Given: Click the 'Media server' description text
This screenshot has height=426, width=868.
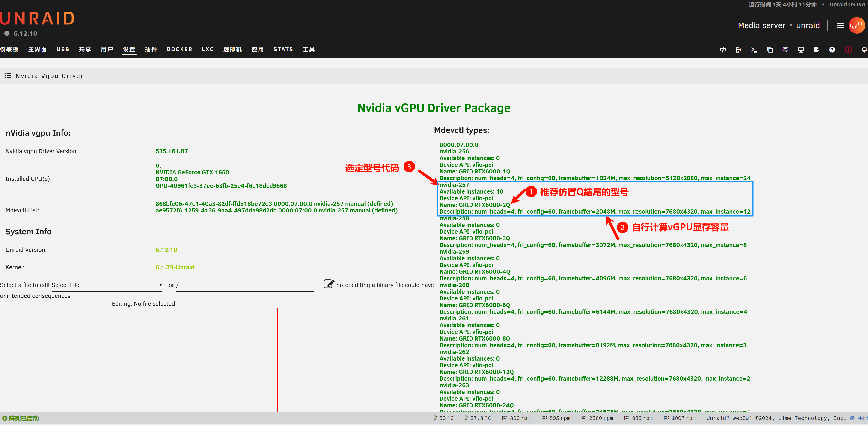Looking at the screenshot, I should (x=761, y=26).
